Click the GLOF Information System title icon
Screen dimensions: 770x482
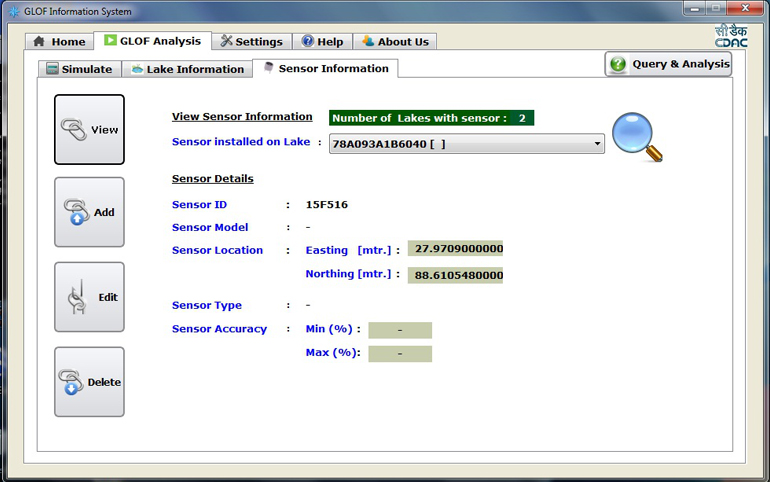click(12, 12)
